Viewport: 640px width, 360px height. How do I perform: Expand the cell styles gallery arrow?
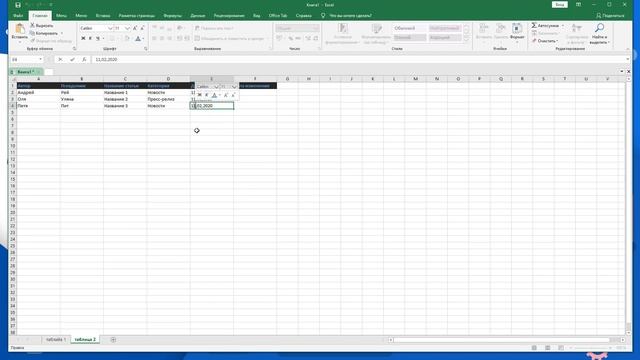(x=467, y=40)
